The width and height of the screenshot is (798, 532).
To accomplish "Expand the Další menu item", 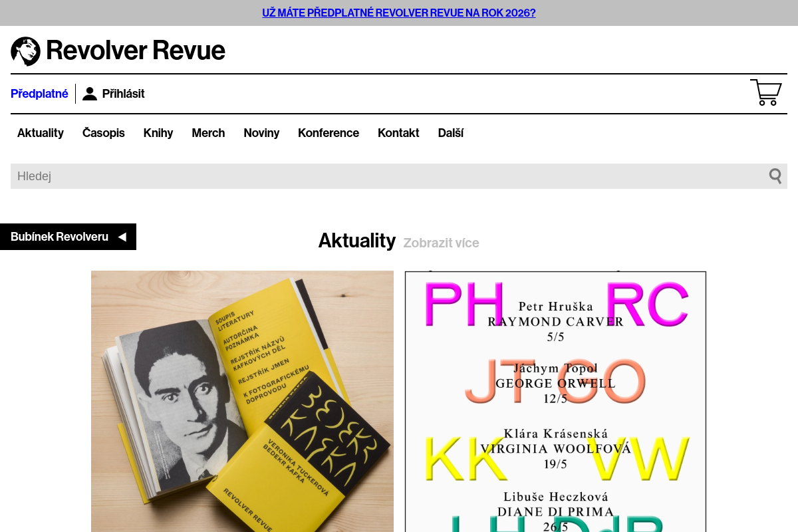I will [451, 133].
